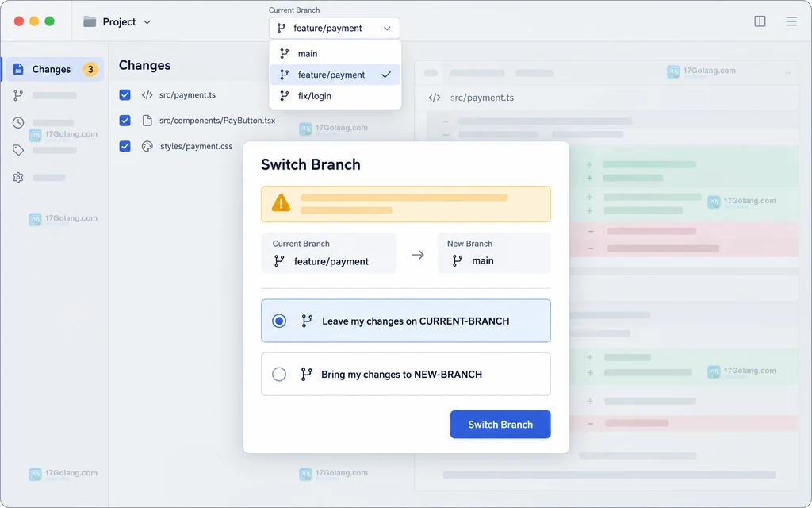This screenshot has height=508, width=812.
Task: Select feature/payment in branch dropdown list
Action: coord(335,75)
